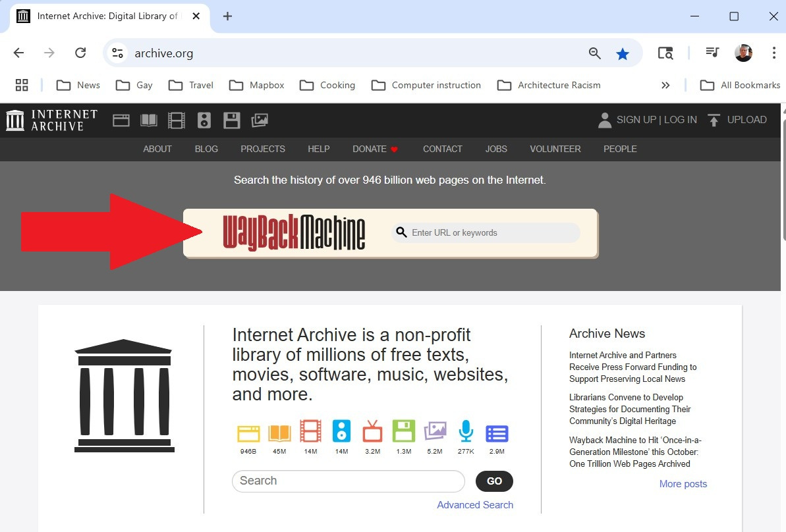
Task: Click the Internet Archive logo in the header
Action: pos(51,120)
